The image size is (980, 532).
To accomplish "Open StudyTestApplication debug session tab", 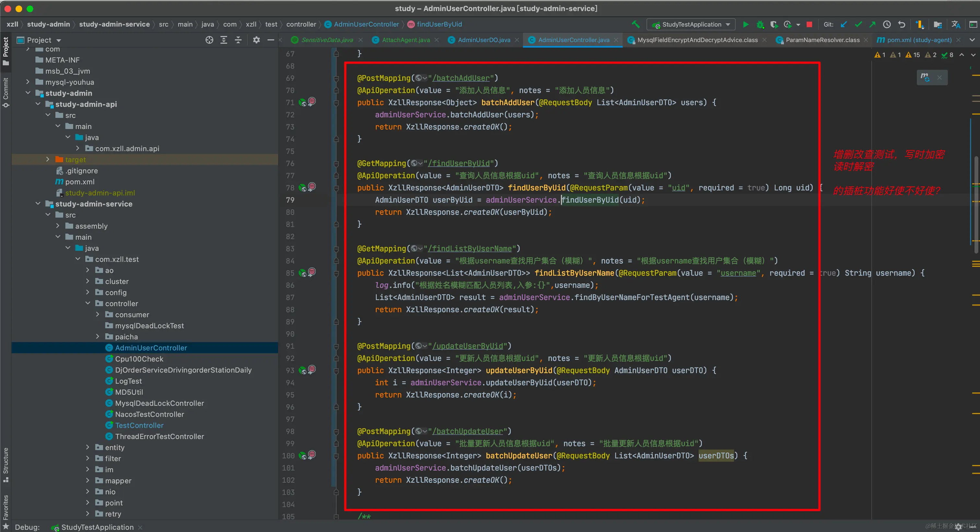I will [97, 527].
